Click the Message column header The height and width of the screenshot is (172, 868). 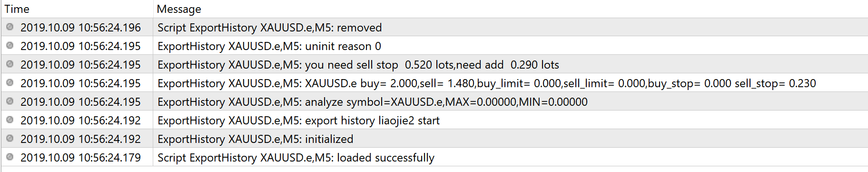pyautogui.click(x=511, y=9)
